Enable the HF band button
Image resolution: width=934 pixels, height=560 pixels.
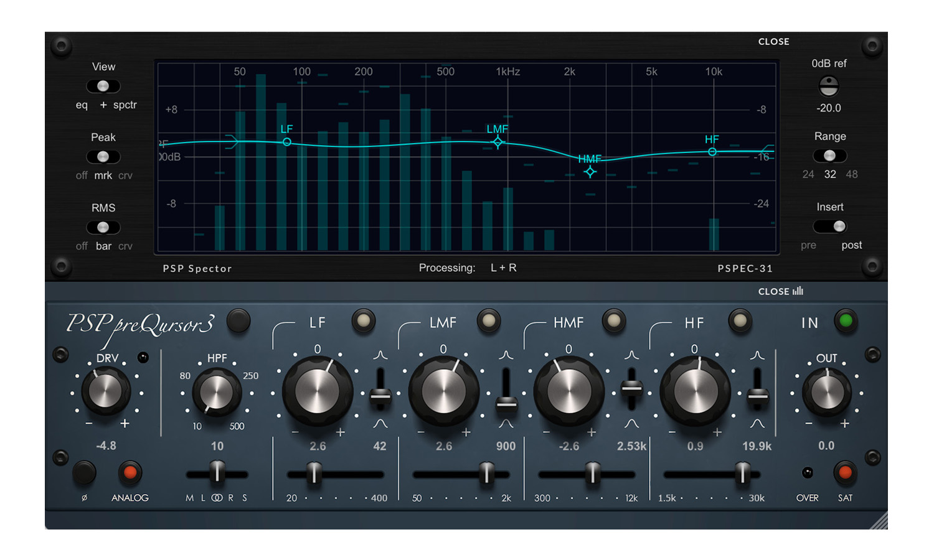click(740, 321)
